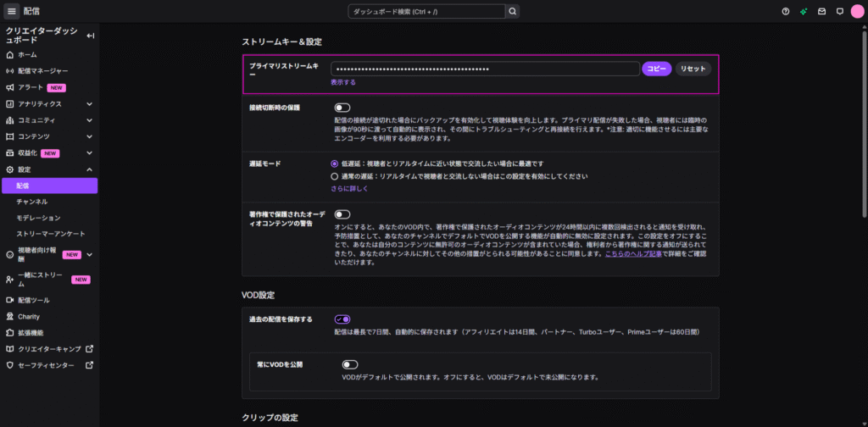868x427 pixels.
Task: Click the 視聴者向け報酬 icon
Action: (9, 255)
